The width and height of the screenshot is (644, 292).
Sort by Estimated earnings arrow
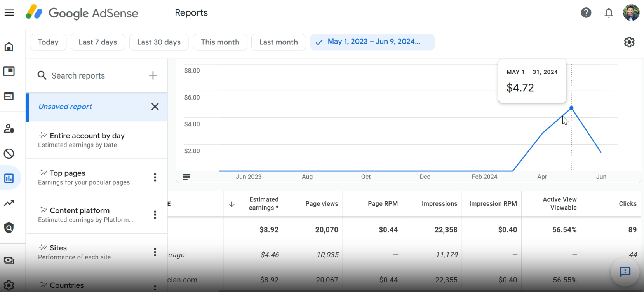(x=232, y=204)
